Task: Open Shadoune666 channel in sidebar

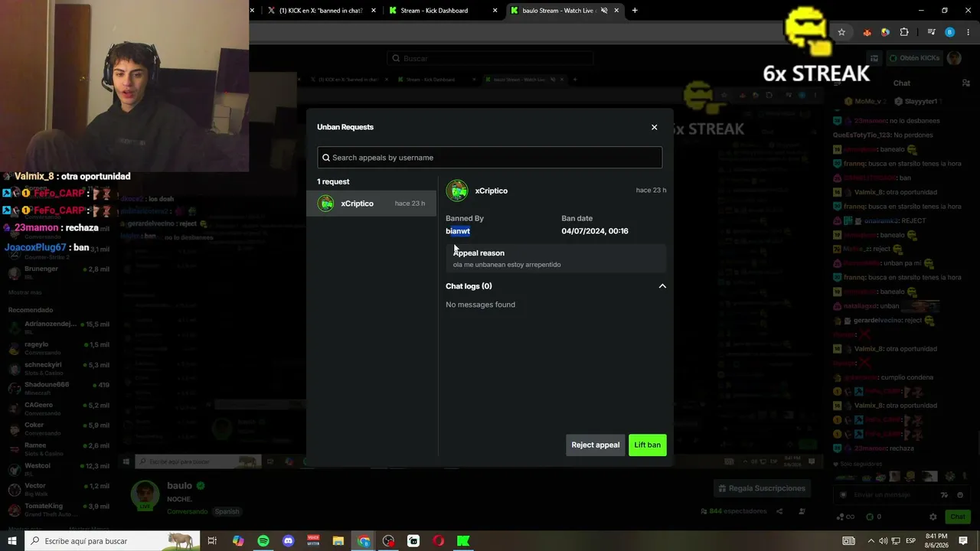Action: (x=59, y=388)
